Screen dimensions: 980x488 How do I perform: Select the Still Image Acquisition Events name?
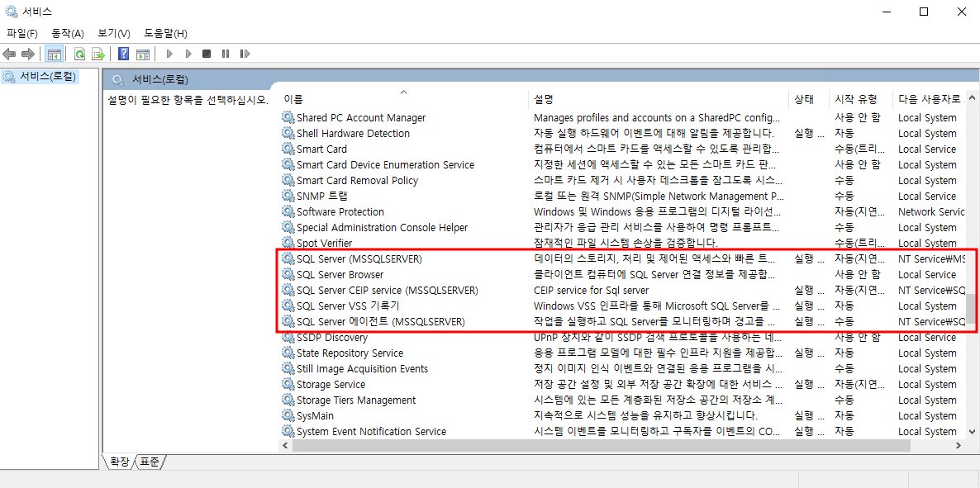pyautogui.click(x=363, y=368)
